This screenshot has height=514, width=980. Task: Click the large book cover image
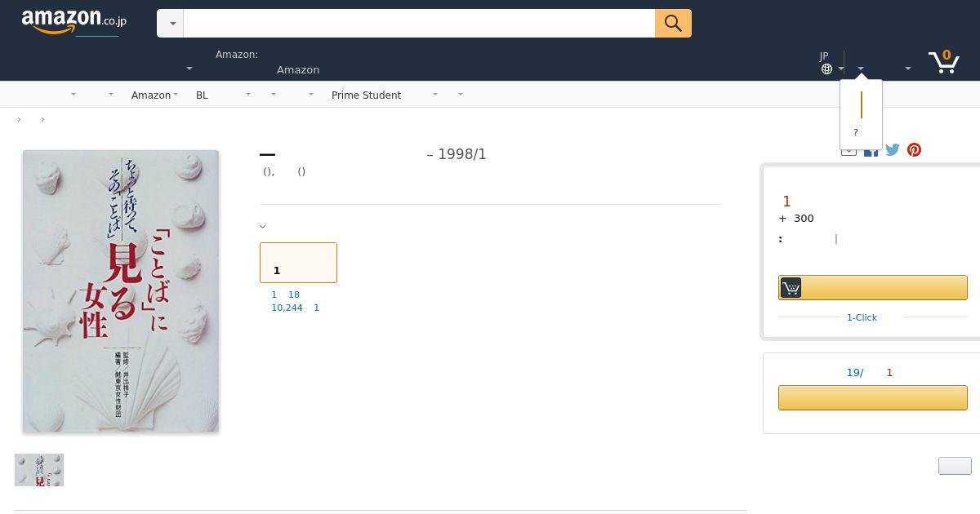pos(121,291)
